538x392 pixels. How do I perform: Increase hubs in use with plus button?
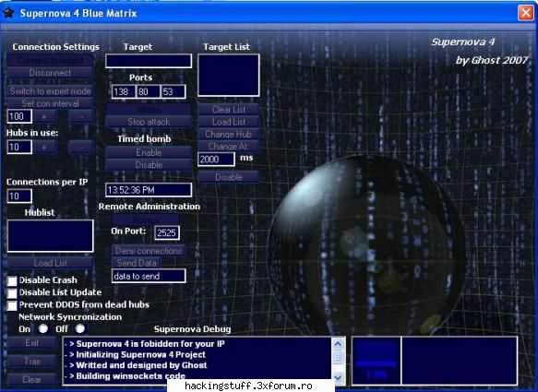(x=44, y=148)
